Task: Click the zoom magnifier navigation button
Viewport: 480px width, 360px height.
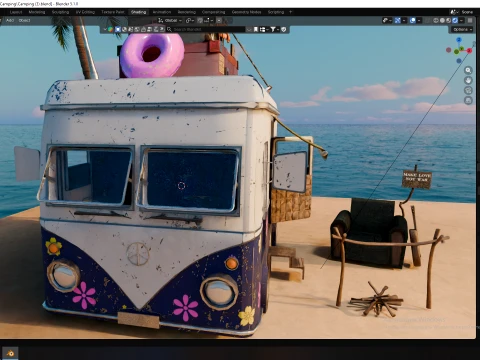Action: pyautogui.click(x=468, y=70)
